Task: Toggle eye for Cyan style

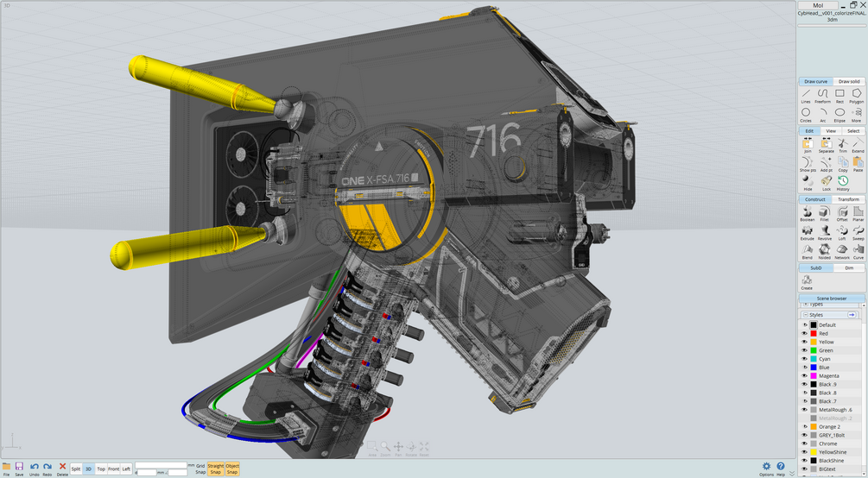Action: (804, 359)
